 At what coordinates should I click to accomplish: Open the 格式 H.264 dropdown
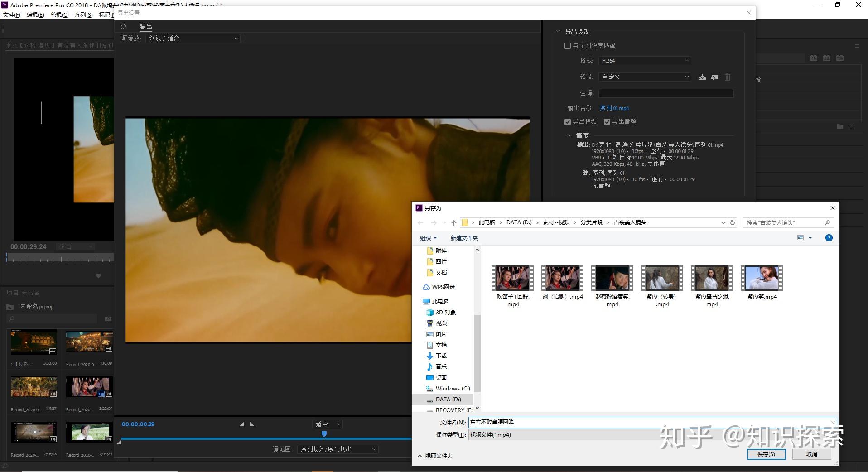point(645,61)
